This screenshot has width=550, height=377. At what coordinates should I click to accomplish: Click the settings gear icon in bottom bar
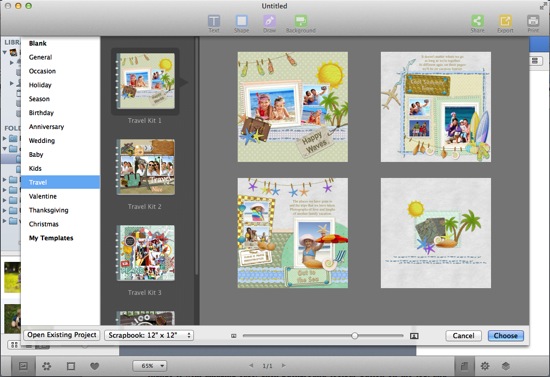point(485,366)
